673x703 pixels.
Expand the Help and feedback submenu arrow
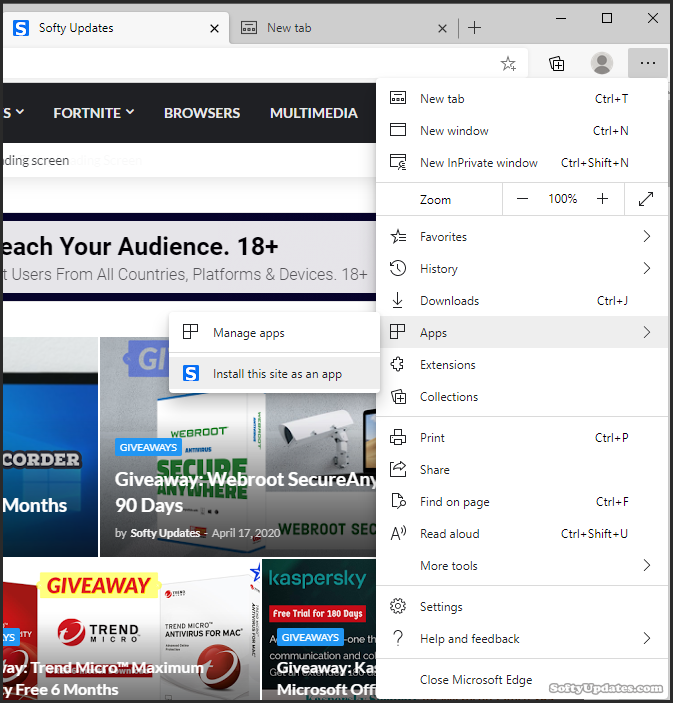tap(647, 638)
